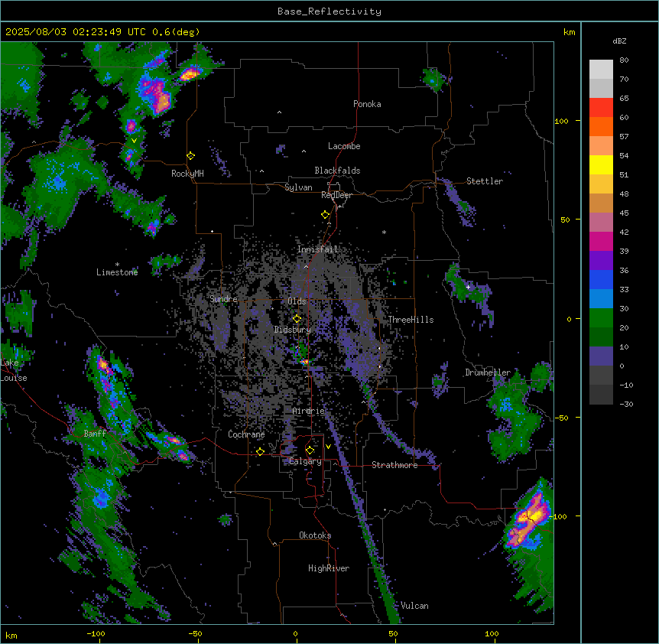Select the yellow diamond marker below Cochrane
The height and width of the screenshot is (644, 659).
click(260, 451)
